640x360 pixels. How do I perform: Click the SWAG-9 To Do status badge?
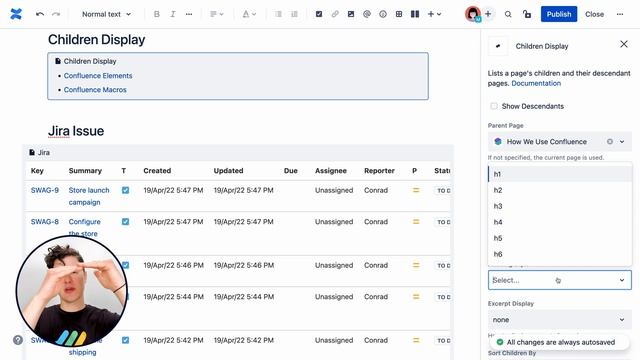coord(443,191)
